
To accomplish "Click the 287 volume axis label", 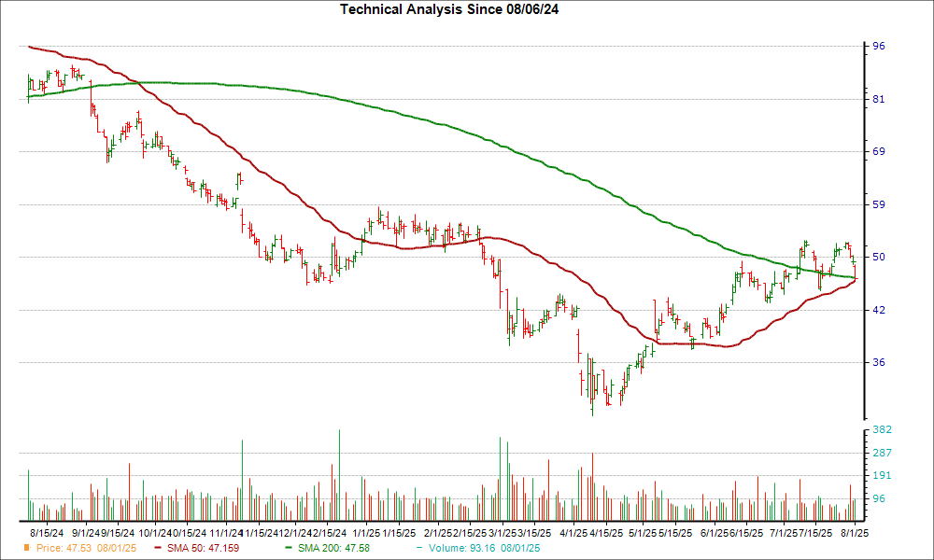I will coord(882,453).
